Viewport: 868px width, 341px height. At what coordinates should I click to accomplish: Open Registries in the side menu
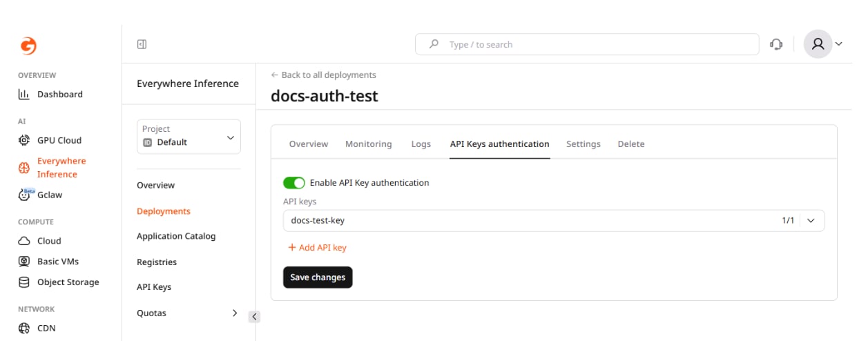(157, 262)
